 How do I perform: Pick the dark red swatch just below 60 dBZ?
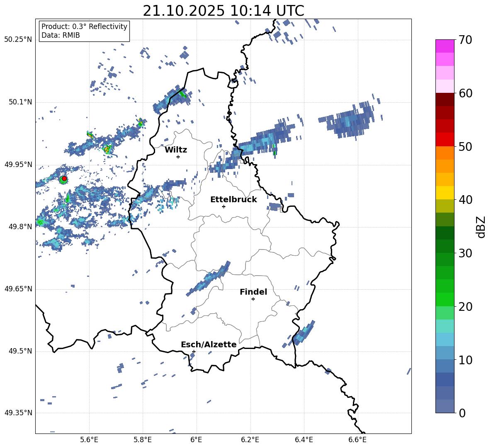tap(445, 99)
